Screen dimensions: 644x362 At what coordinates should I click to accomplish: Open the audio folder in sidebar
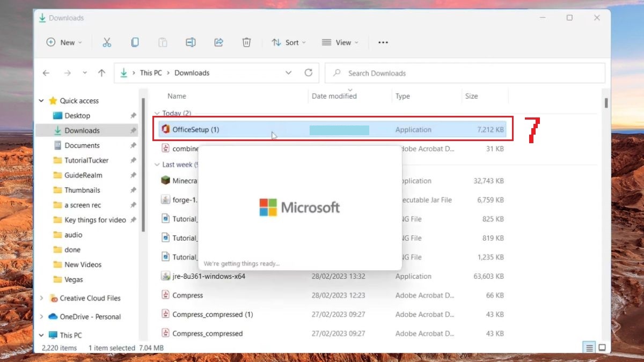(74, 235)
